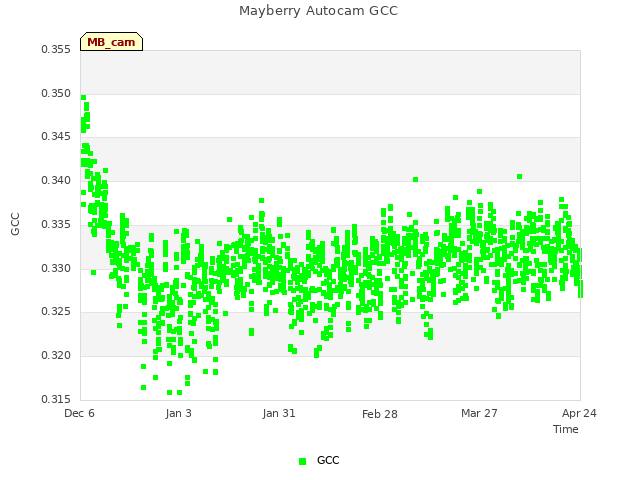The width and height of the screenshot is (640, 480).
Task: Select the Jan 31 x-axis label
Action: tap(279, 413)
